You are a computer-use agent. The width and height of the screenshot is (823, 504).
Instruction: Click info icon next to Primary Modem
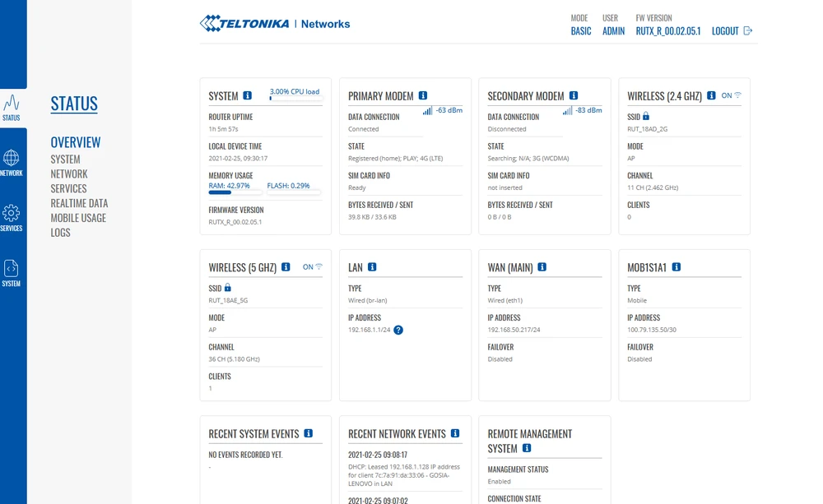point(423,96)
